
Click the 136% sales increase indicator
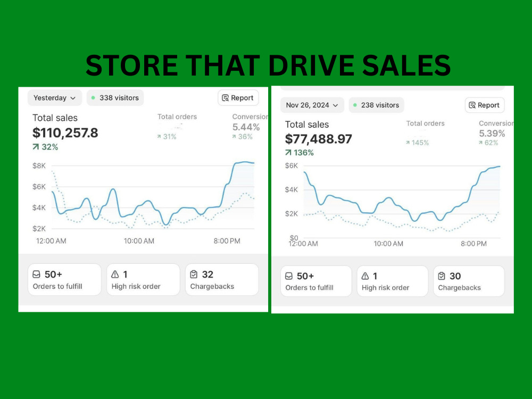tap(300, 153)
